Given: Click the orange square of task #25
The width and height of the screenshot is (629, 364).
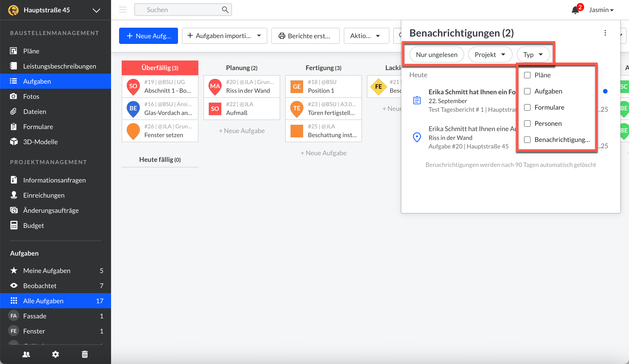Looking at the screenshot, I should pos(297,131).
